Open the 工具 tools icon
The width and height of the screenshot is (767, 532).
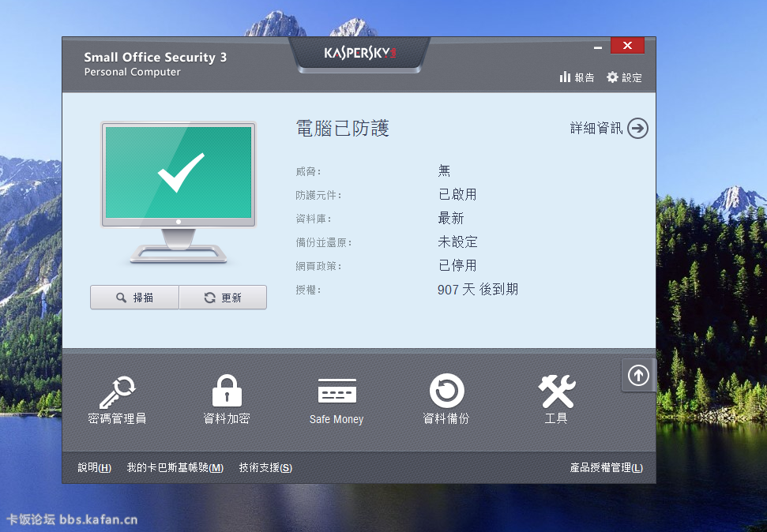(557, 392)
